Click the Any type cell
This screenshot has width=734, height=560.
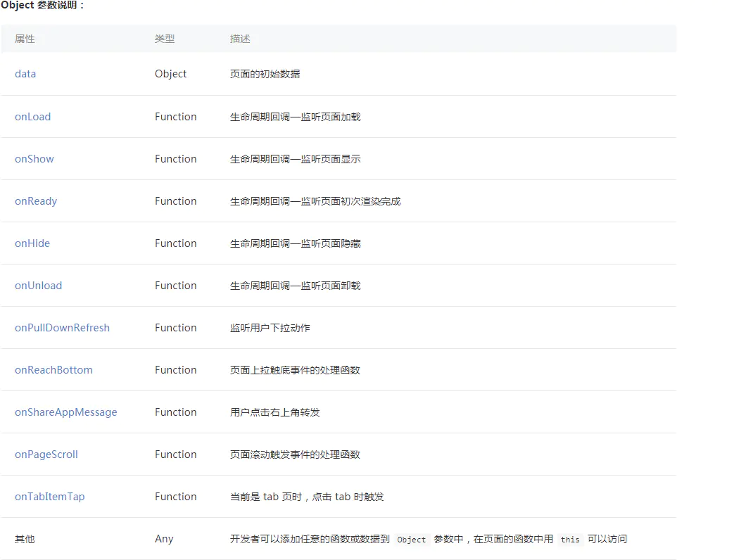(x=163, y=538)
